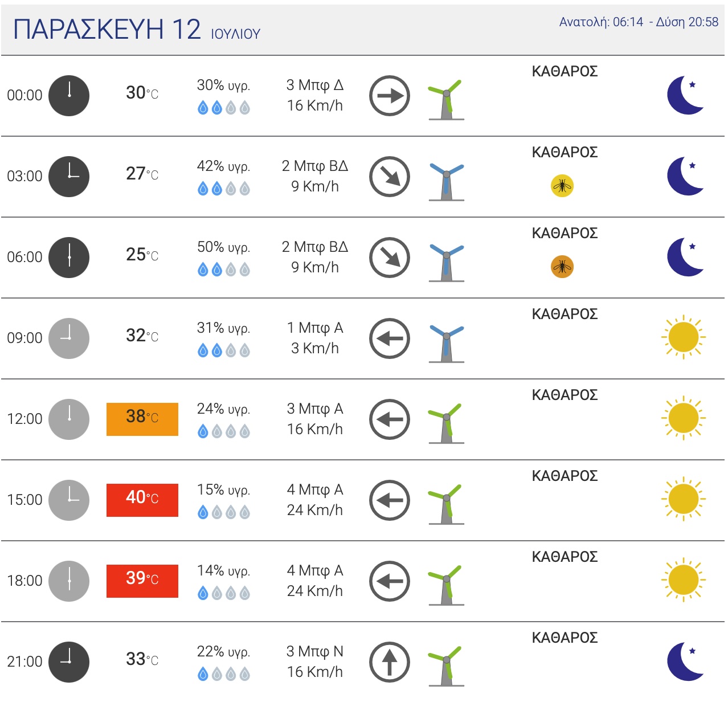Click the red 40°C temperature box
The image size is (728, 702).
coord(142,500)
